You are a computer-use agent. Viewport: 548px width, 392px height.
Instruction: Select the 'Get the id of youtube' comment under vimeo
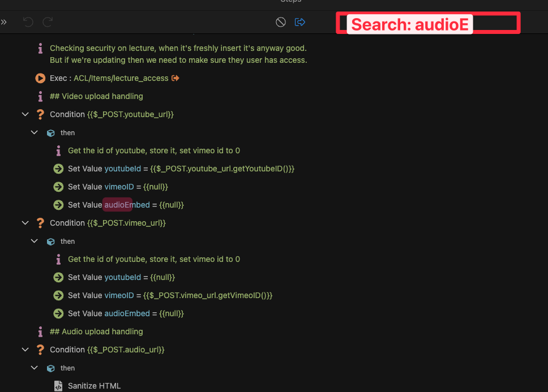click(154, 260)
